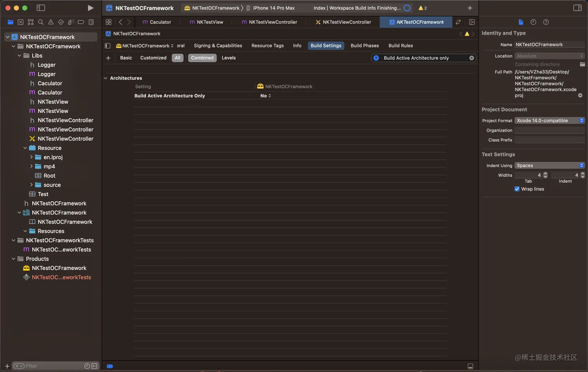The image size is (588, 372).
Task: Open the Breakpoint navigator
Action: click(81, 22)
